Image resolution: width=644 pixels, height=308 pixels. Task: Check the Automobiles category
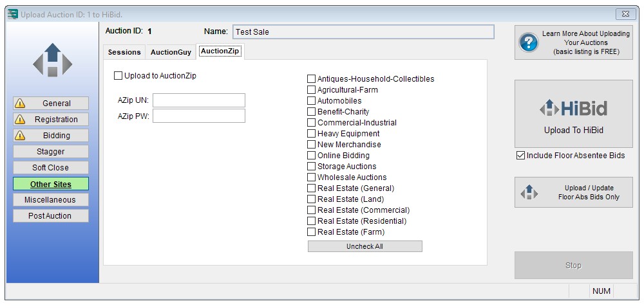(x=311, y=100)
